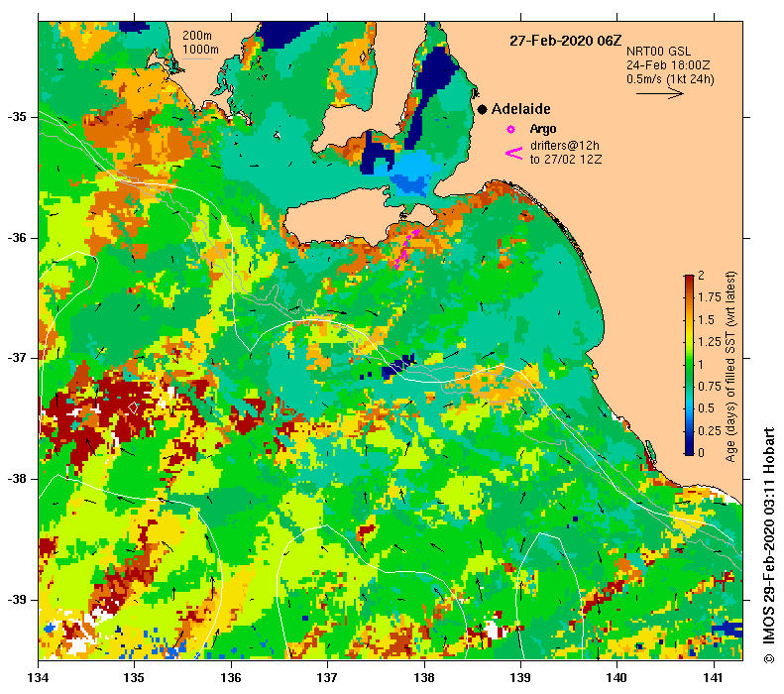This screenshot has height=694, width=784.
Task: Click the Adelaide city black dot marker
Action: [x=482, y=109]
